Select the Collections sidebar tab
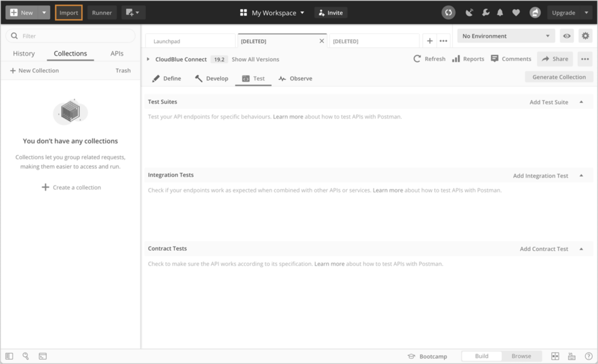 pos(70,53)
